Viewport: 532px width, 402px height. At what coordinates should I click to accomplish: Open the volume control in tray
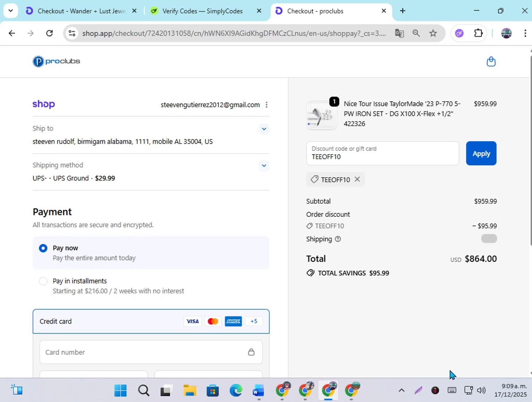(x=481, y=390)
